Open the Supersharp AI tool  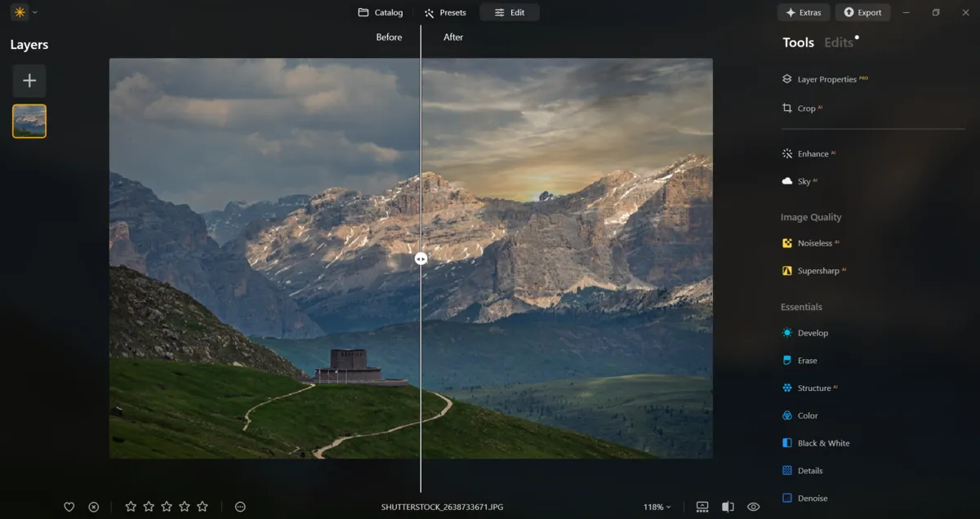(821, 270)
